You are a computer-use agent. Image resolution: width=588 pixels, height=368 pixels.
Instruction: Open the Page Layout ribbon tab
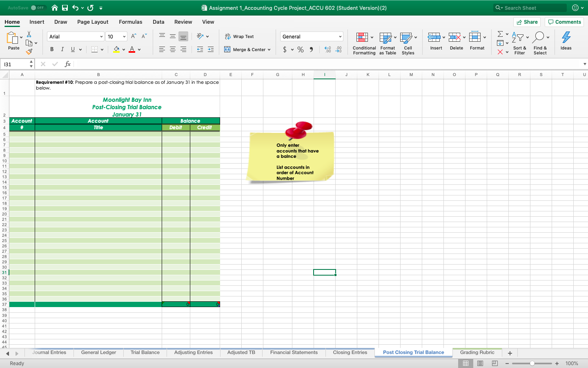pos(93,22)
